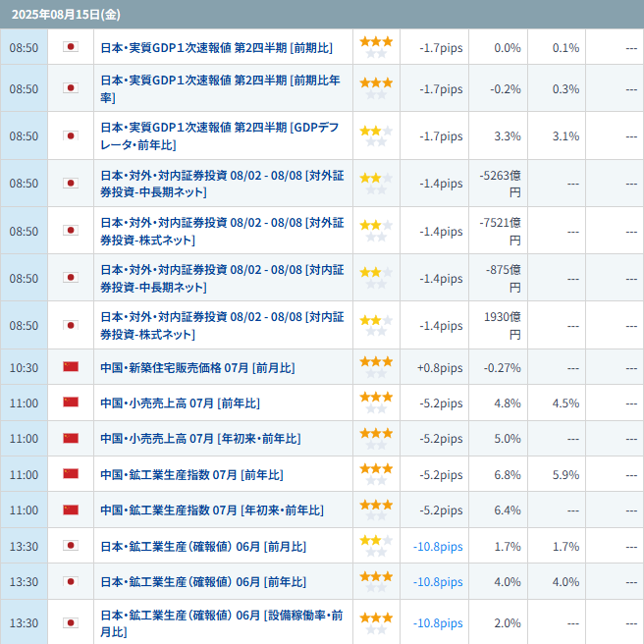Click star rating for 鉱工業生産 設備稼働率 row
Screen dimensions: 644x644
click(376, 622)
